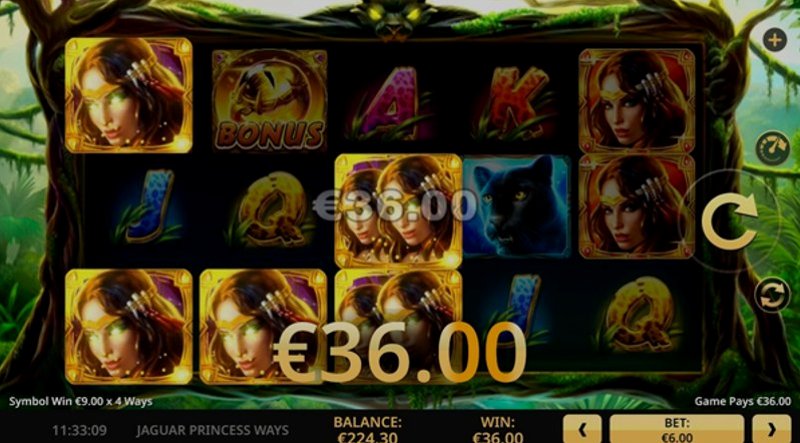
Task: Click the BONUS scatter symbol
Action: tap(269, 101)
